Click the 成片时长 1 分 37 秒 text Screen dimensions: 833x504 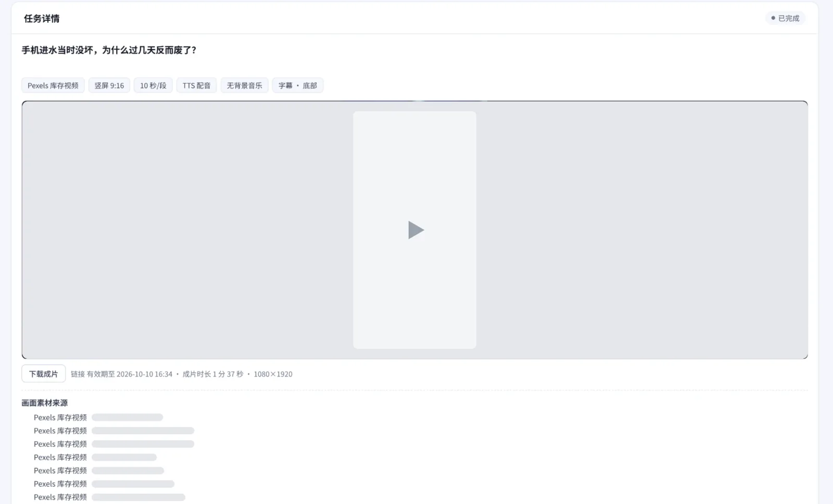pos(213,374)
